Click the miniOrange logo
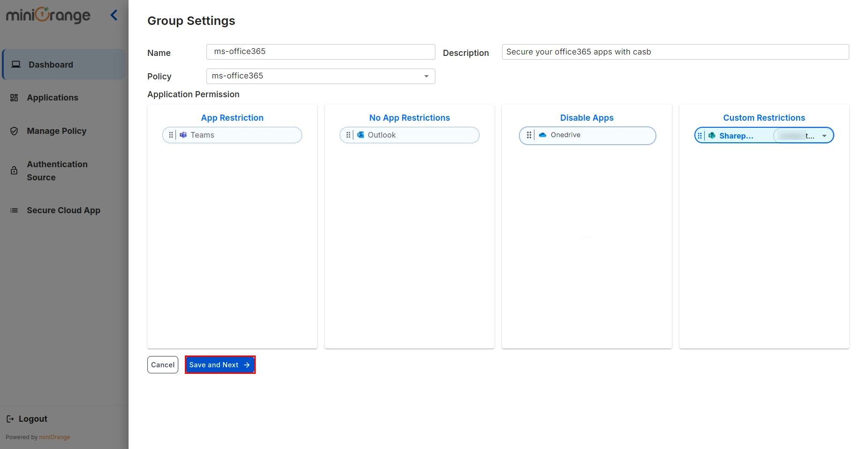The width and height of the screenshot is (868, 449). click(x=48, y=15)
